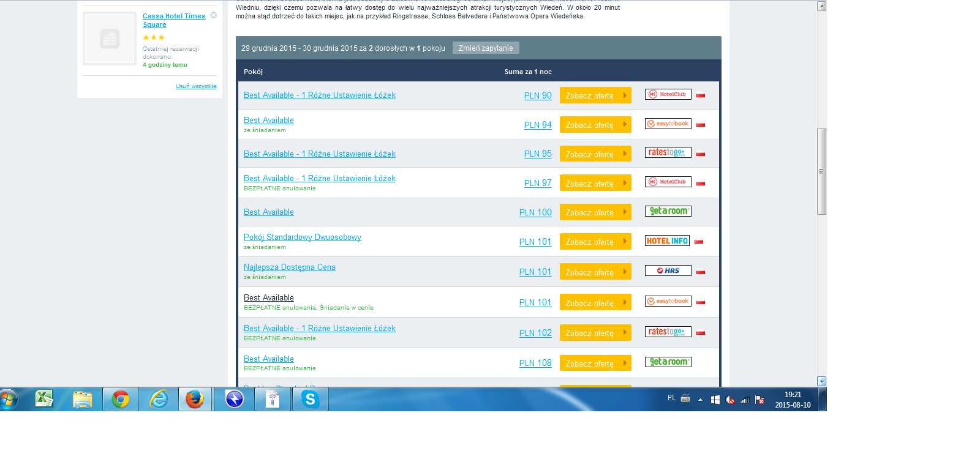Switch to Google Chrome in the taskbar
Image resolution: width=980 pixels, height=470 pixels.
(121, 399)
